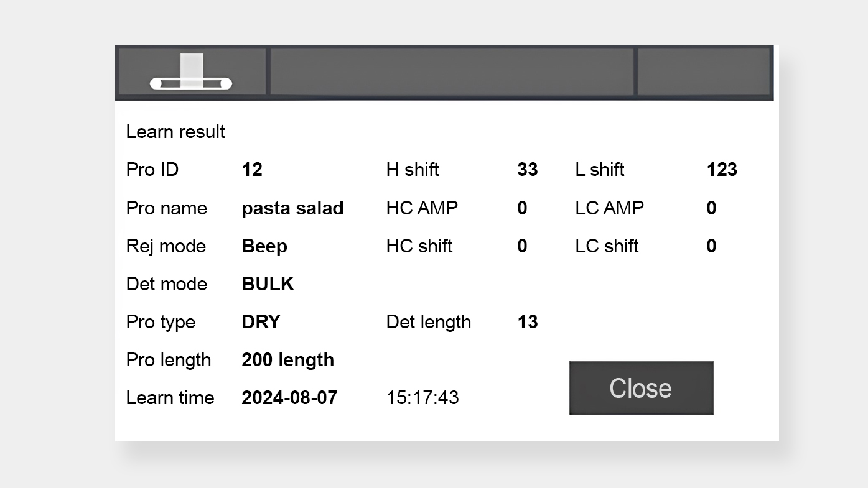The image size is (868, 488).
Task: Click the HC AMP value
Action: [522, 208]
